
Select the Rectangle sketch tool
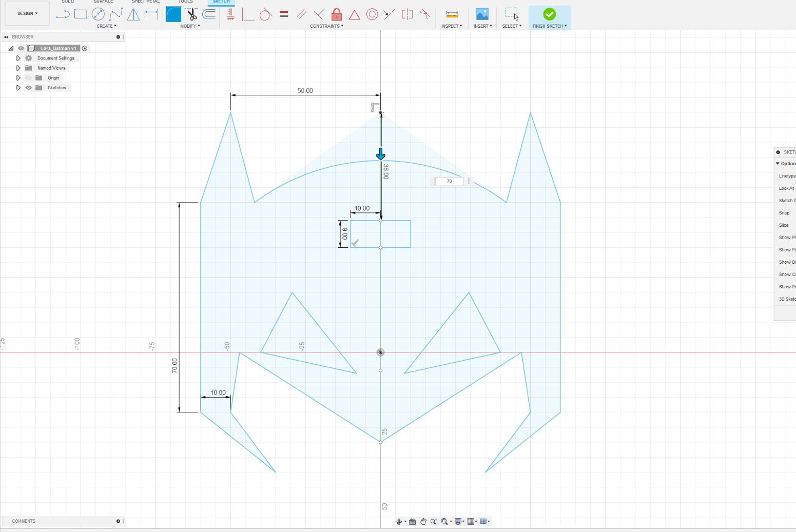tap(81, 14)
